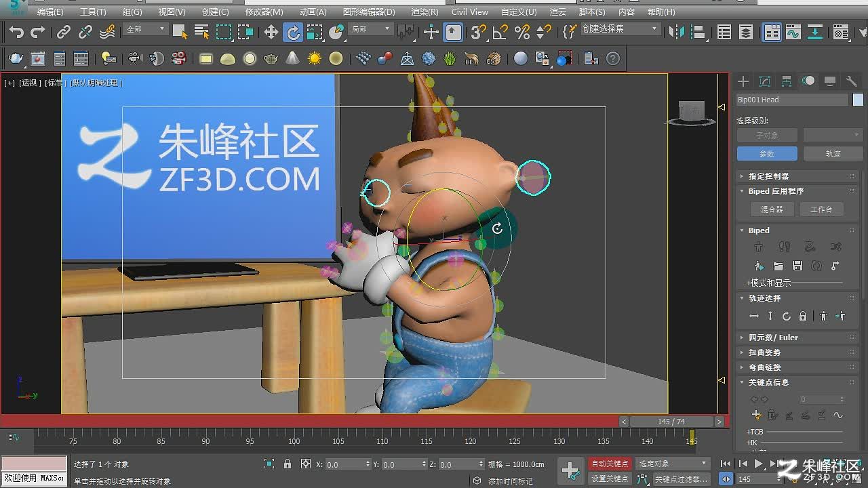Click Body Rotation track selection icon
Screen dimensions: 868x488
(787, 316)
